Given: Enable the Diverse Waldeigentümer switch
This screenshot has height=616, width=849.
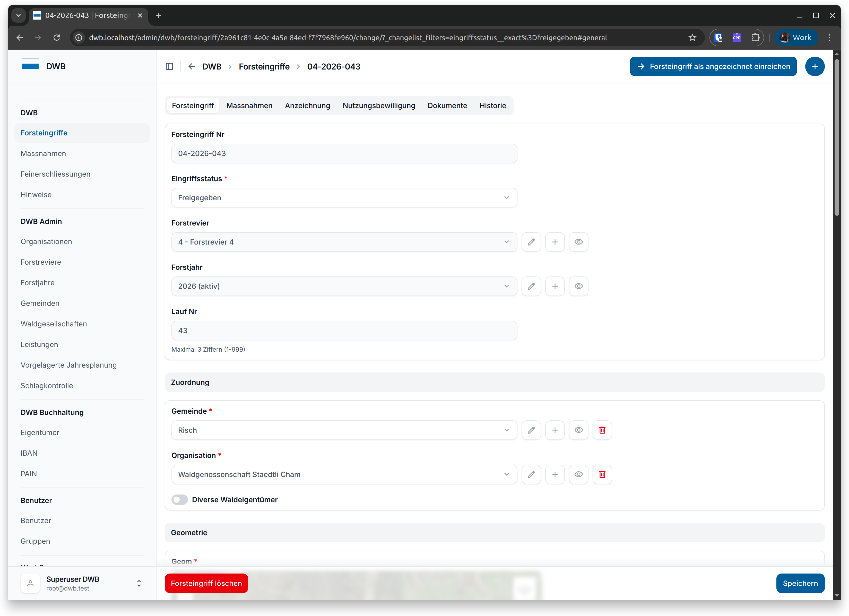Looking at the screenshot, I should pyautogui.click(x=180, y=500).
